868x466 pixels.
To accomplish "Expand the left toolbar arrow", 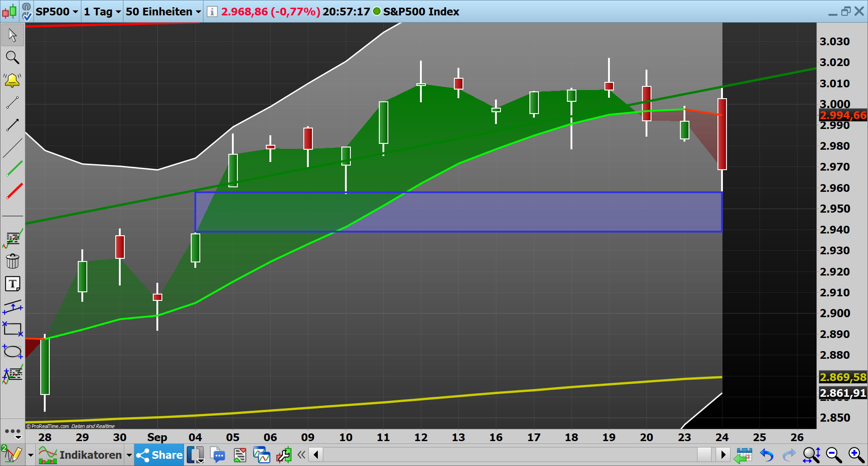I will click(18, 437).
